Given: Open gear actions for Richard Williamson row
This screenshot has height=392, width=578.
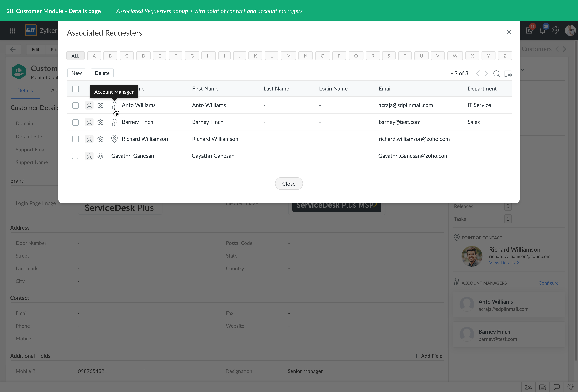Looking at the screenshot, I should 100,139.
